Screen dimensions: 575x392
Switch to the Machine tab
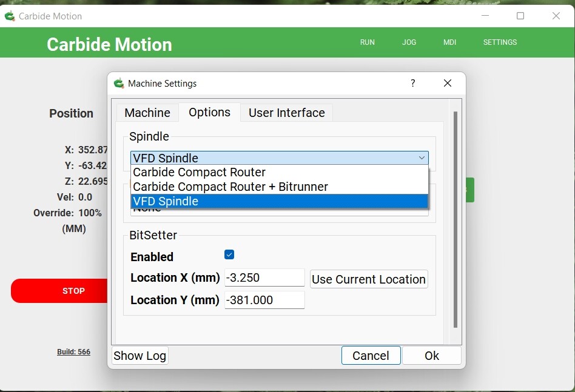pyautogui.click(x=147, y=113)
